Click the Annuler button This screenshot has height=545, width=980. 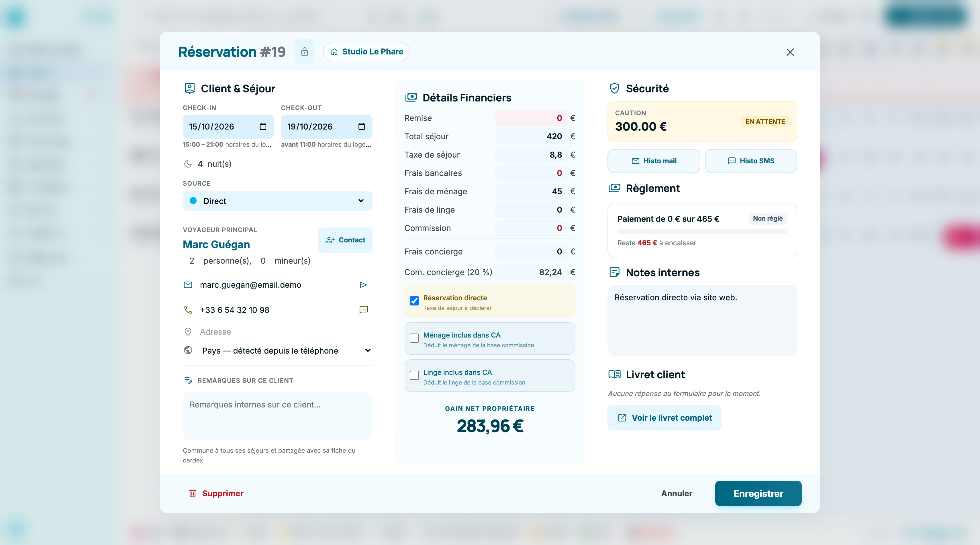coord(677,493)
